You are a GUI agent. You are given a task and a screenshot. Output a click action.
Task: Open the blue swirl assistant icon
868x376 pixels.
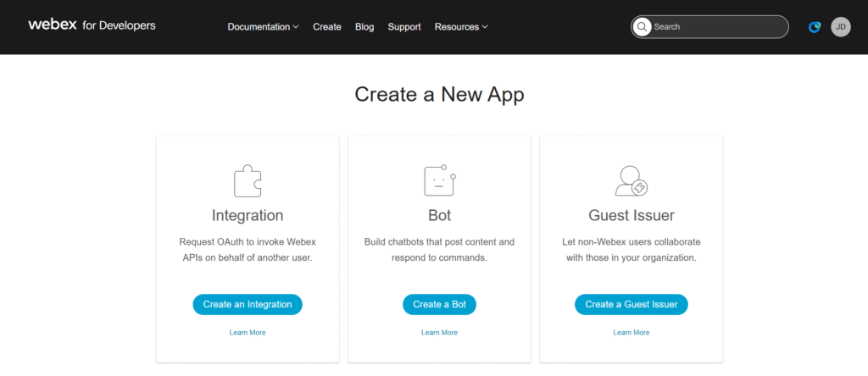tap(815, 27)
